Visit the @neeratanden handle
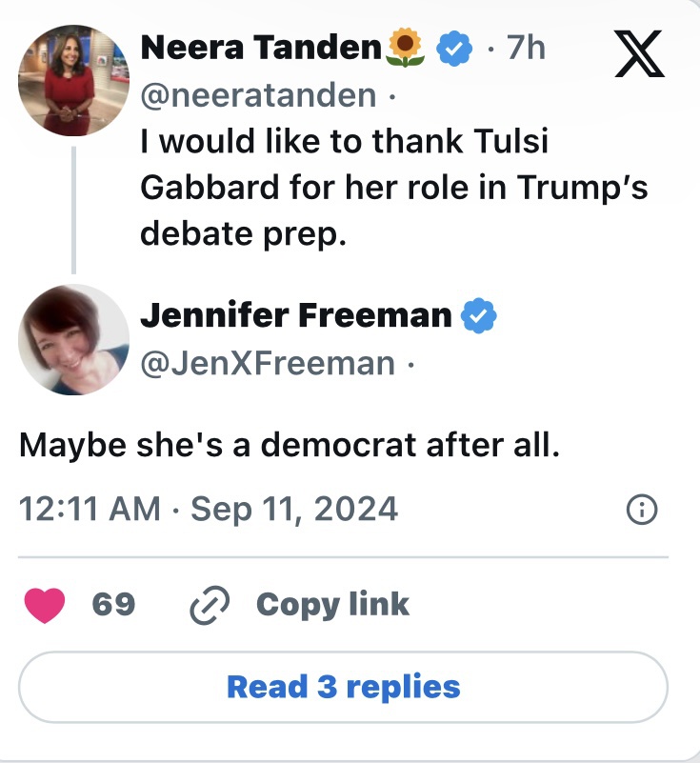The width and height of the screenshot is (700, 763). click(x=258, y=95)
